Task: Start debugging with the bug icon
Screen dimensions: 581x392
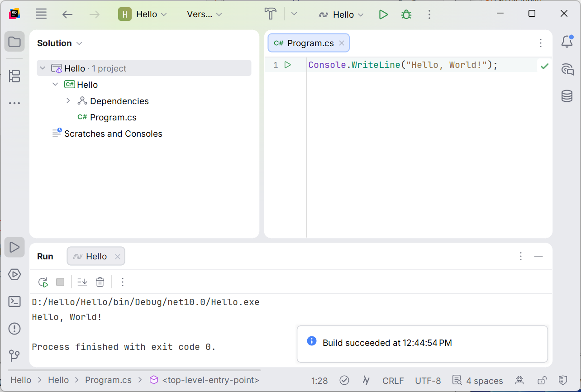Action: tap(406, 14)
